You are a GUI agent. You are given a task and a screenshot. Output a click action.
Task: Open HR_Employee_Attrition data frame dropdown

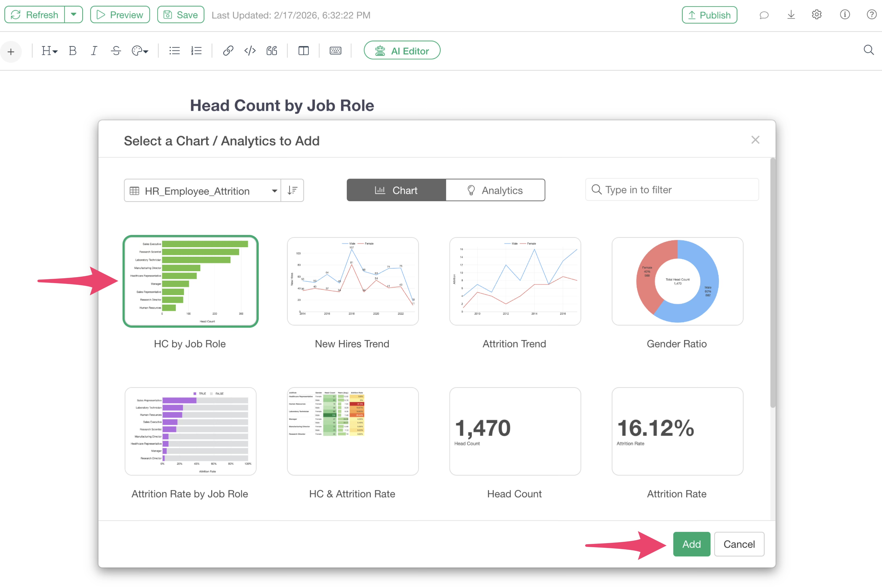(203, 191)
